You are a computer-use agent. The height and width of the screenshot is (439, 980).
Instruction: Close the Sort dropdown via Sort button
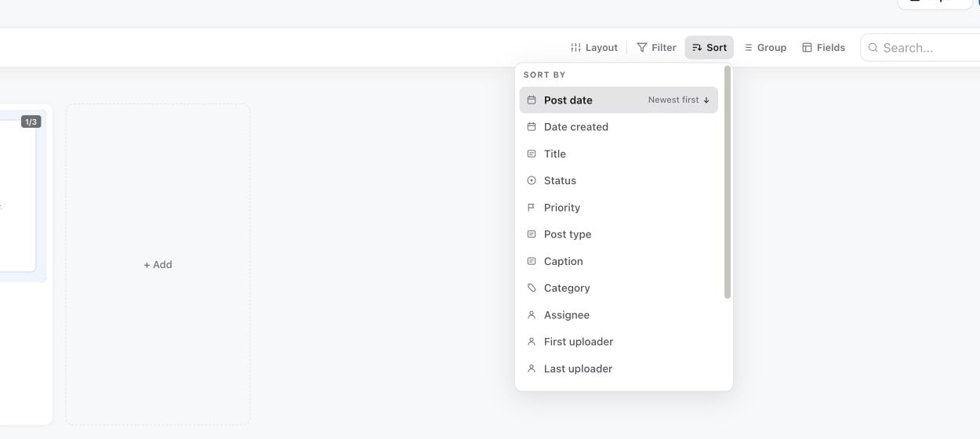(710, 48)
